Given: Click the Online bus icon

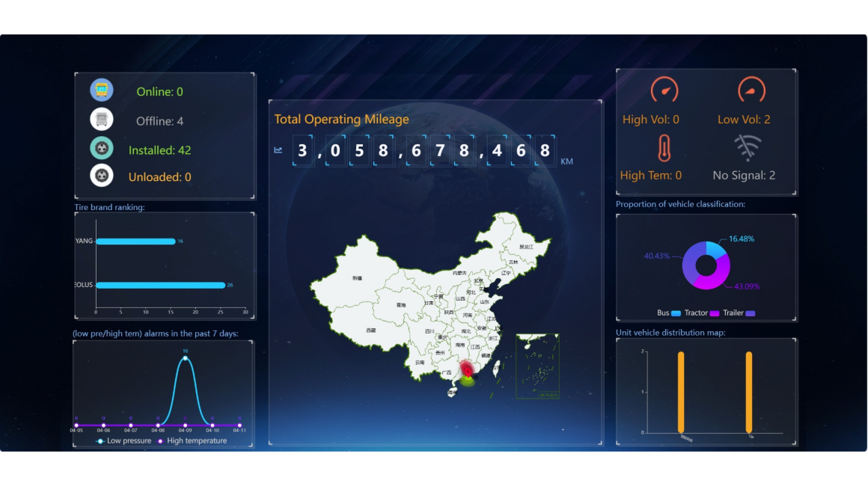Looking at the screenshot, I should tap(102, 90).
